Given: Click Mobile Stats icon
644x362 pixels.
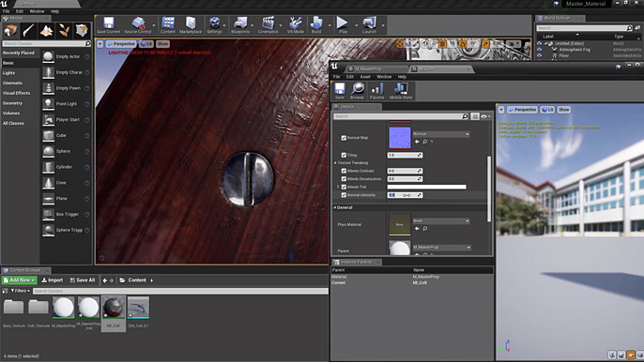Looking at the screenshot, I should [401, 91].
